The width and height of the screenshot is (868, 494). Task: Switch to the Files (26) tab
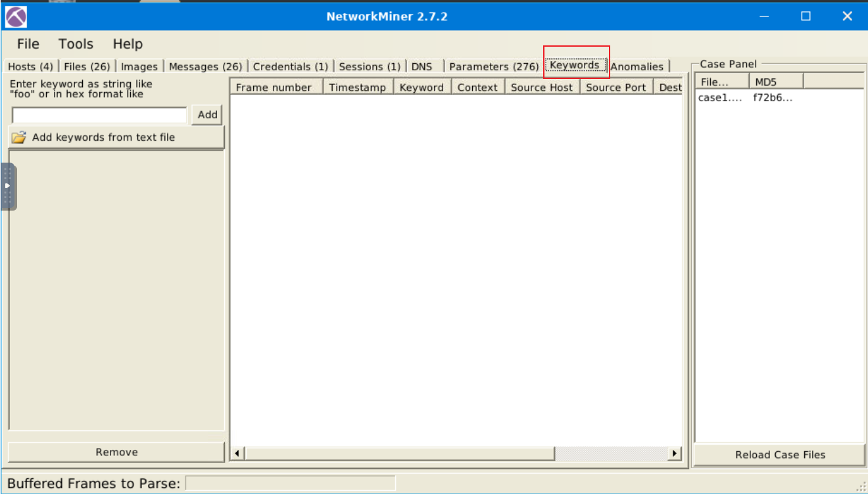tap(87, 66)
